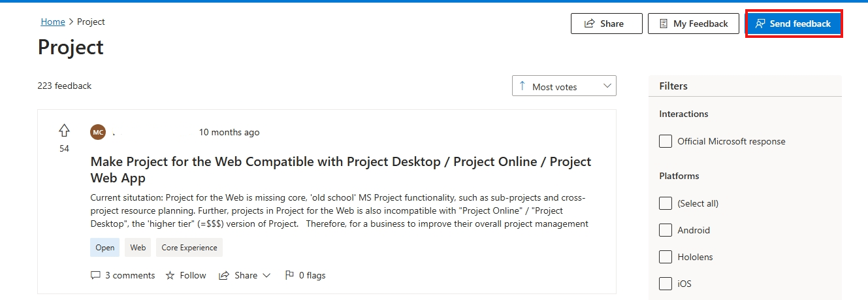Click the Interactions section label
Image resolution: width=868 pixels, height=300 pixels.
[684, 114]
